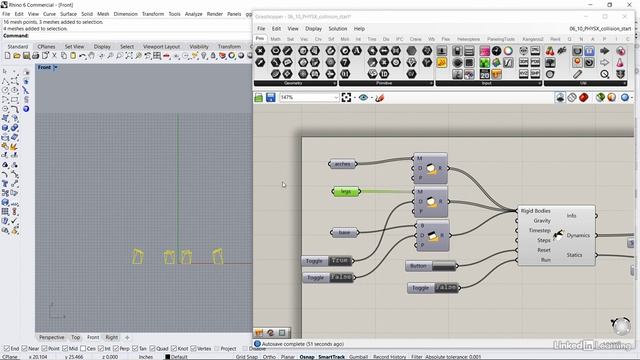
Task: Toggle Vertex osnap checkbox
Action: coord(193,349)
